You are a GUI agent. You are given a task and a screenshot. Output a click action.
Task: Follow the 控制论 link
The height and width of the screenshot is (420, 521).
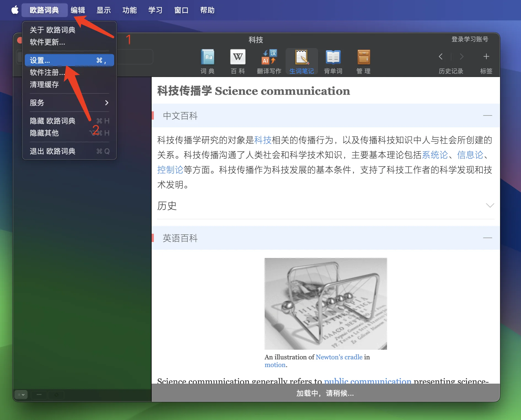pyautogui.click(x=170, y=170)
